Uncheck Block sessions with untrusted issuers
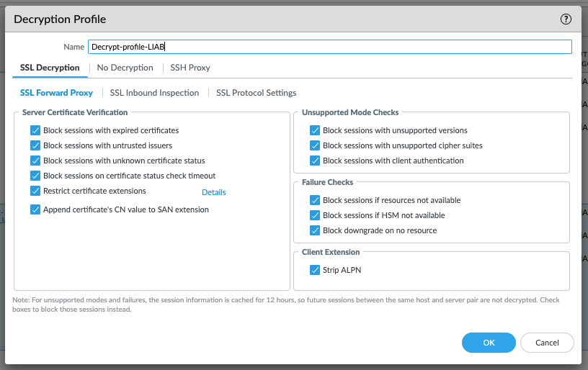The width and height of the screenshot is (588, 370). pos(35,145)
